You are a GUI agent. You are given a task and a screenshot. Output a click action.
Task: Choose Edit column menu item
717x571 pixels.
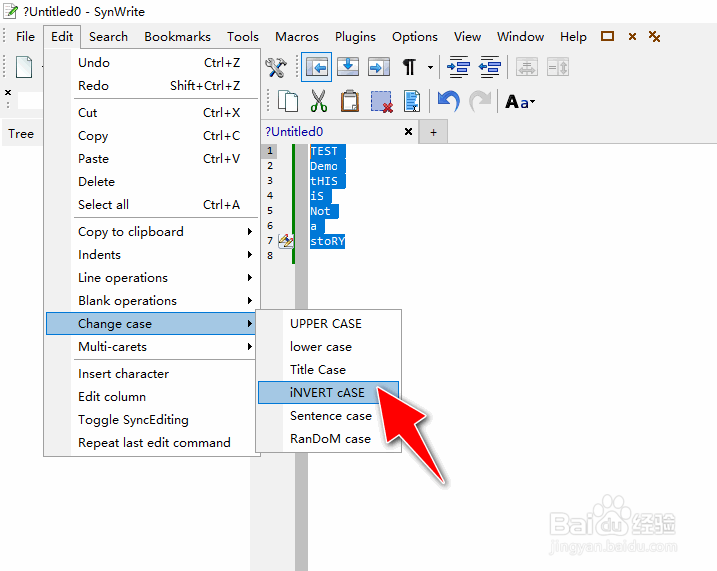152,396
